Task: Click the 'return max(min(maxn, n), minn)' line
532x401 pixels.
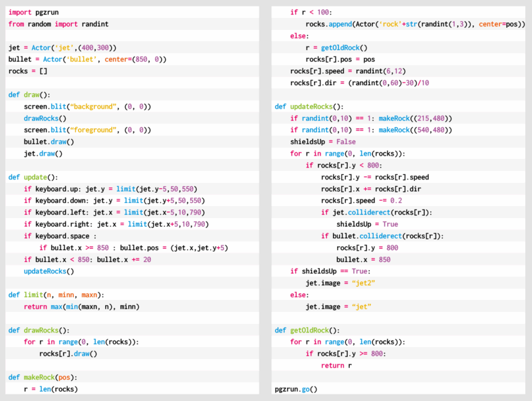Action: pos(82,307)
